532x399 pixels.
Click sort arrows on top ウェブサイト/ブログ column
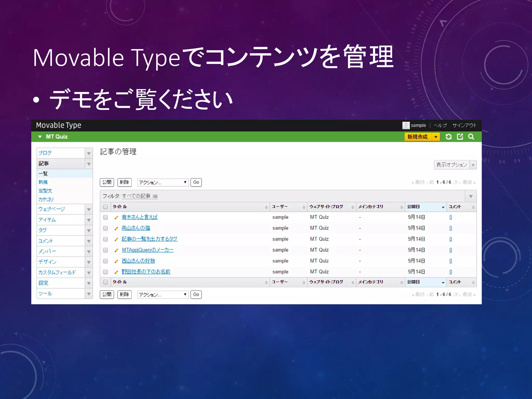pyautogui.click(x=353, y=207)
